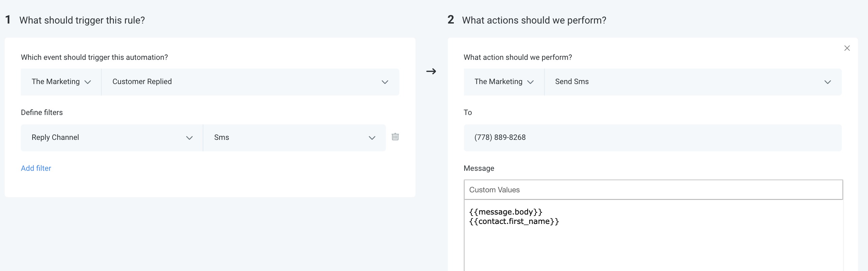
Task: Expand the Customer Replied event dropdown
Action: 250,82
